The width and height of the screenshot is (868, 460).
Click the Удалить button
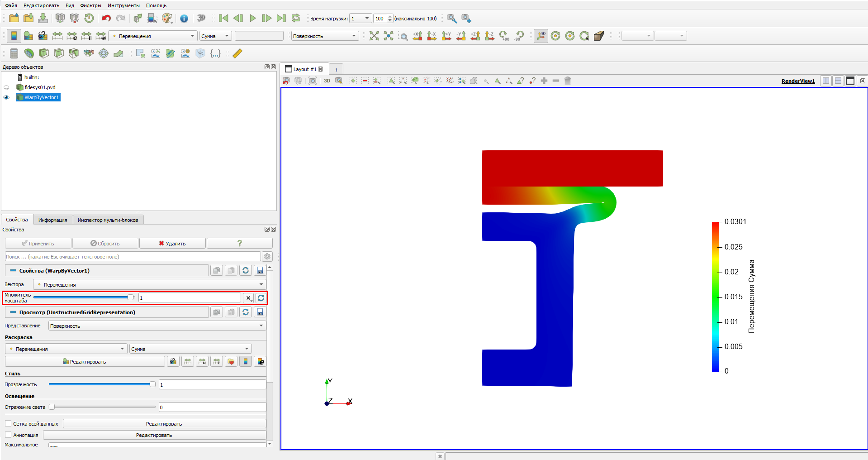point(172,243)
